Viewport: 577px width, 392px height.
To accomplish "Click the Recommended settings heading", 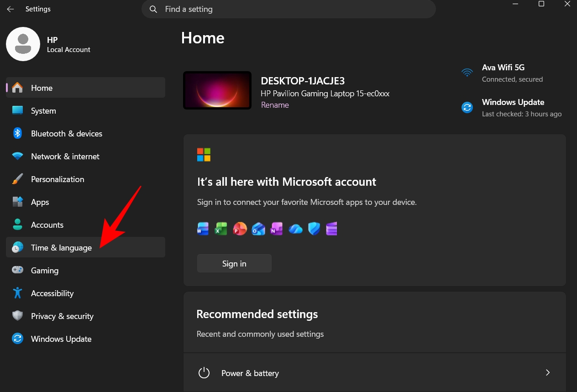I will (257, 314).
